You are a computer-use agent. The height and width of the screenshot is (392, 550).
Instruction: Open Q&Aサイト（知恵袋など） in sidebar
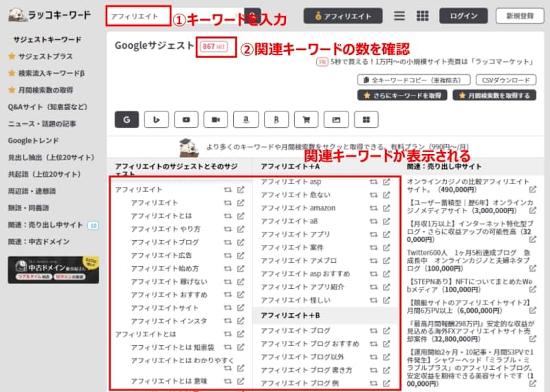(47, 107)
